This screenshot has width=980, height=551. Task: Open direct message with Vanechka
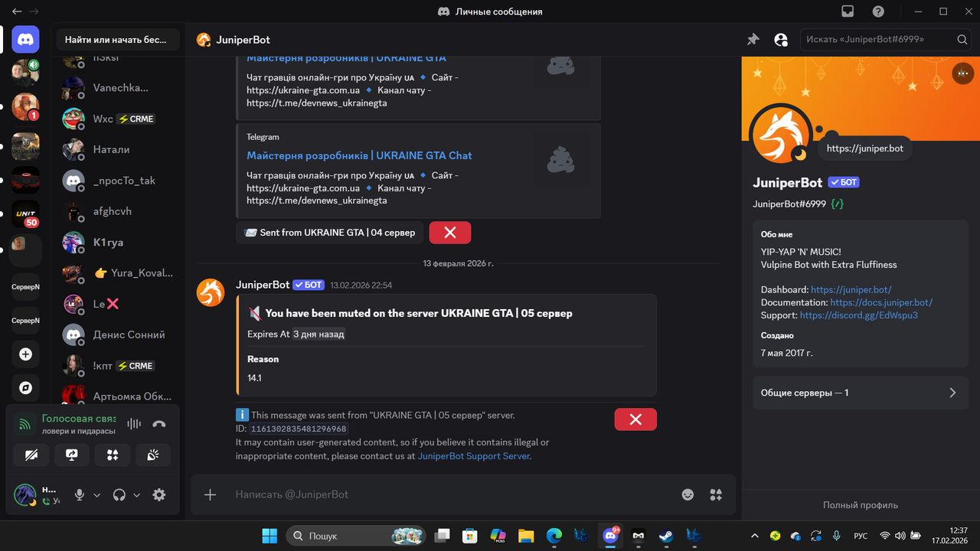tap(118, 88)
